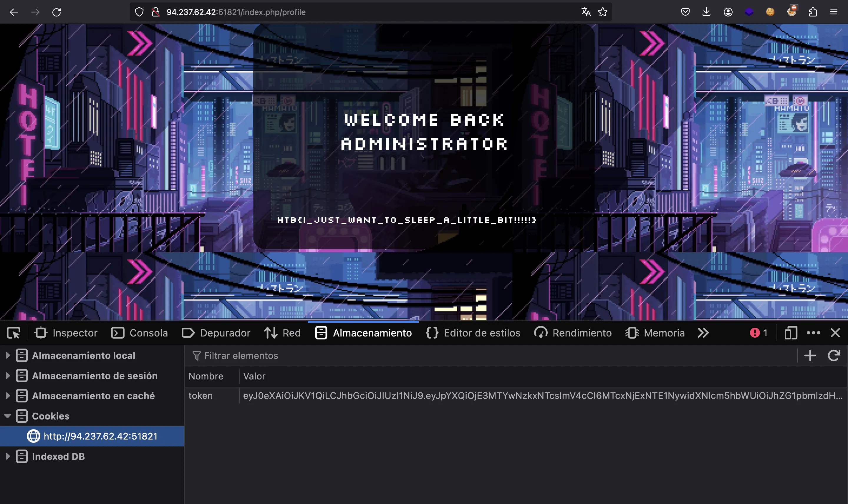Click the HTB{I_JUST_WANT_TO_SLEEP flag text
This screenshot has width=848, height=504.
(407, 220)
